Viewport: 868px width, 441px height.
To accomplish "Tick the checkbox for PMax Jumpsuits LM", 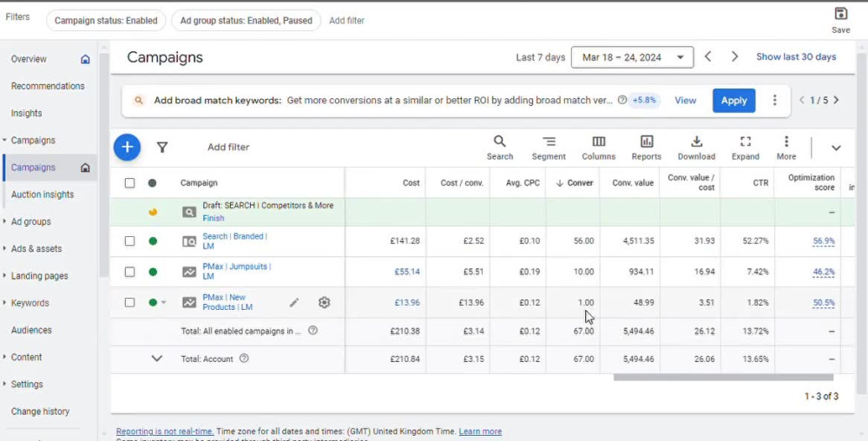I will point(129,272).
